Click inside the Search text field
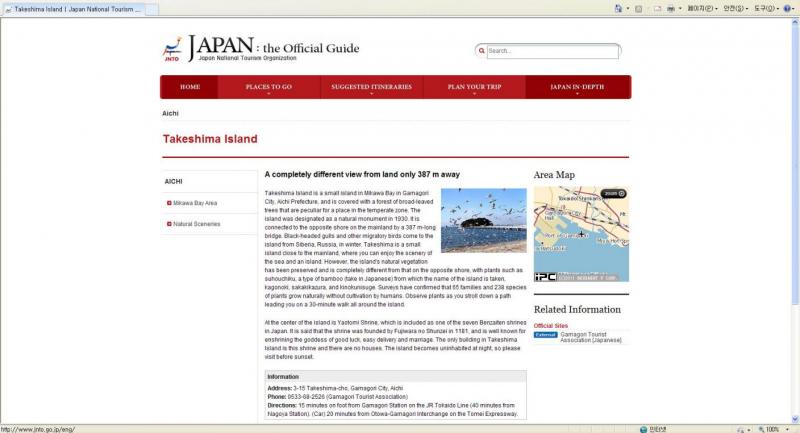This screenshot has height=433, width=800. click(x=544, y=51)
